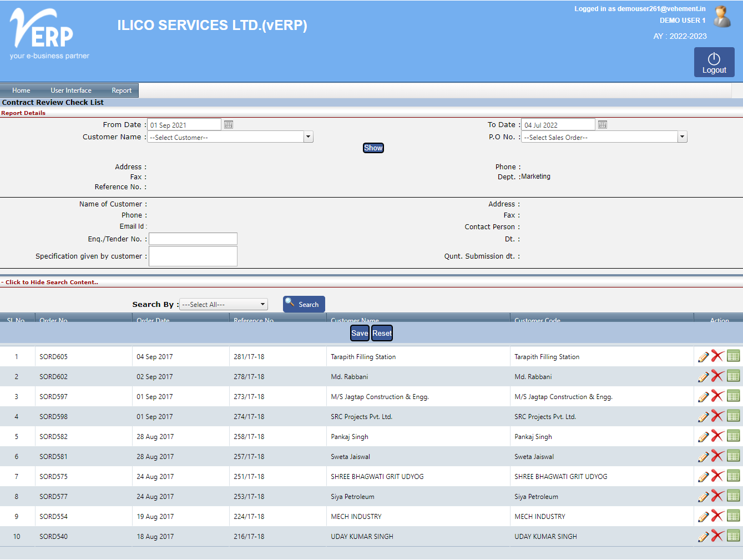Click the user avatar icon
This screenshot has height=560, width=743.
click(722, 17)
